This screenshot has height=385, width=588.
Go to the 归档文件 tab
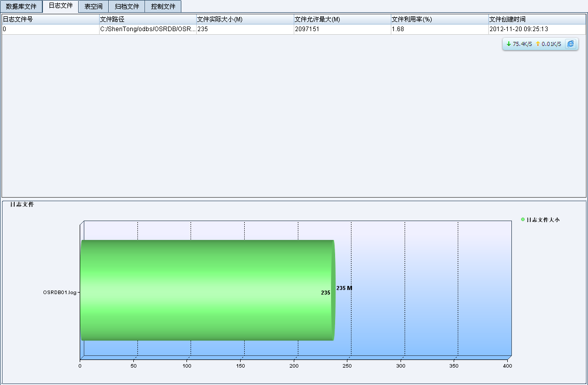[x=127, y=7]
